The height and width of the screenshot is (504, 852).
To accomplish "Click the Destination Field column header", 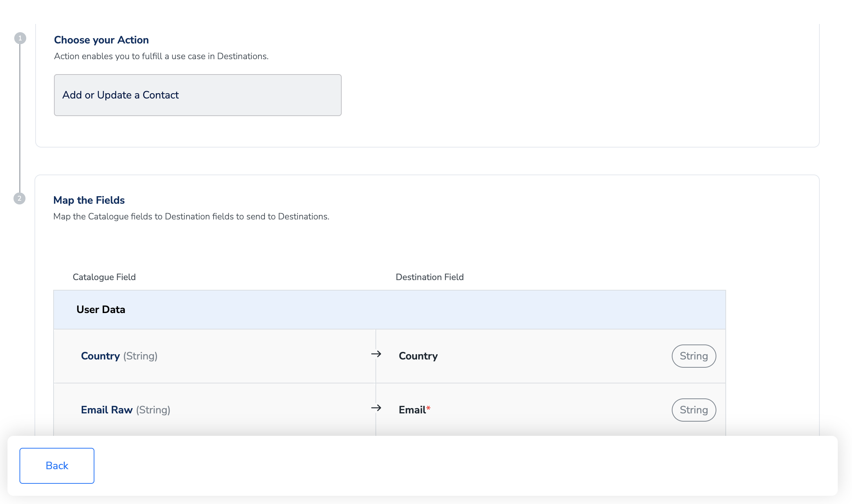I will [429, 277].
